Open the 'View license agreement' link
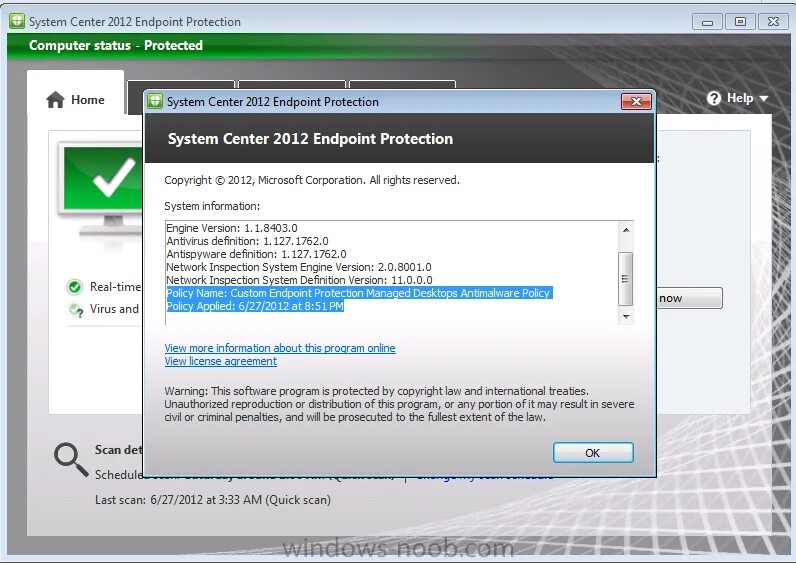The image size is (796, 563). click(220, 361)
